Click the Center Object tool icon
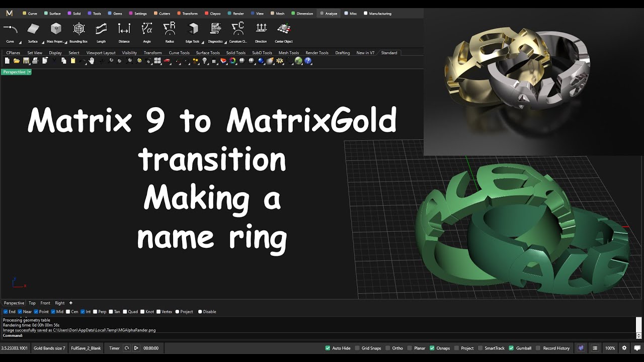 [284, 29]
